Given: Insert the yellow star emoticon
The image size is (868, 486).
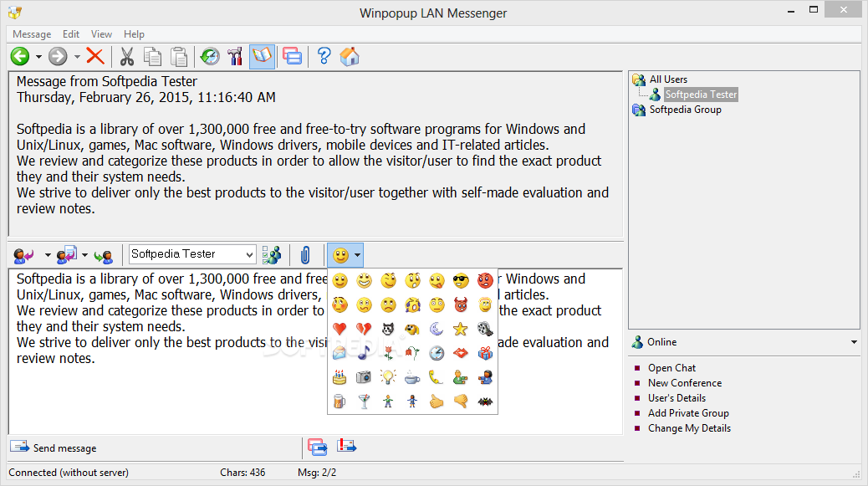Looking at the screenshot, I should click(461, 329).
